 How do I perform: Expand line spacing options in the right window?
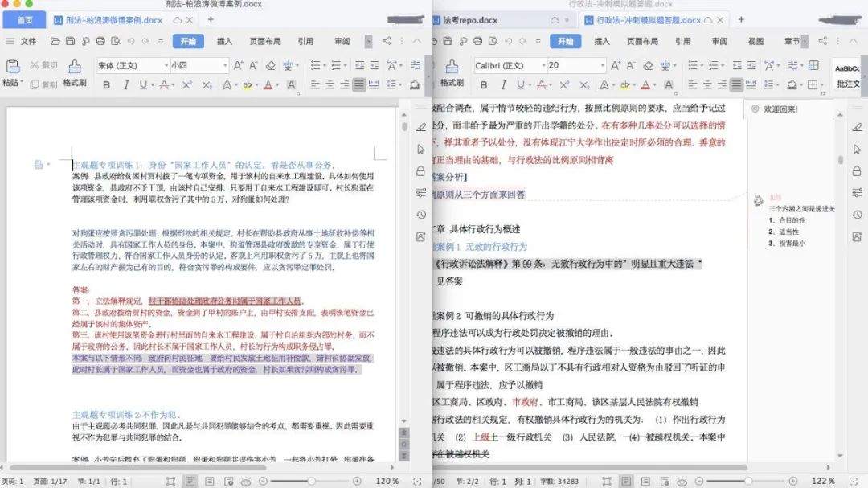click(x=778, y=84)
